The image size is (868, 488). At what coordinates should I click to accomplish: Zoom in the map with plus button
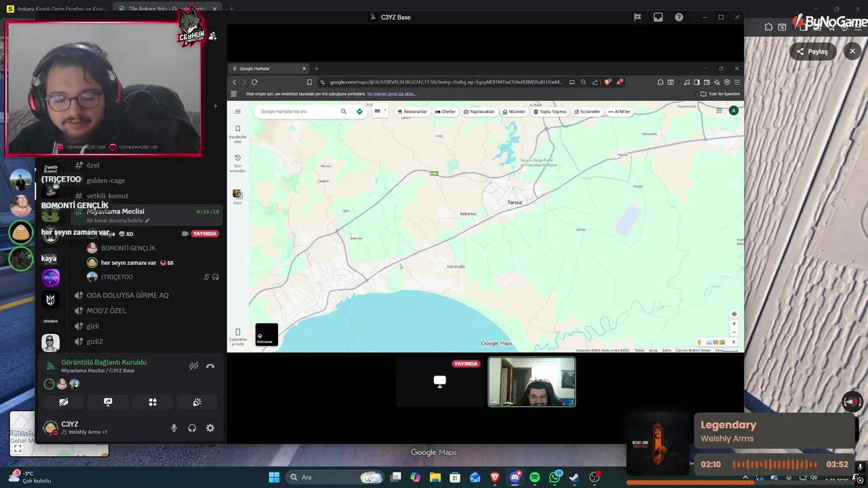pos(734,323)
